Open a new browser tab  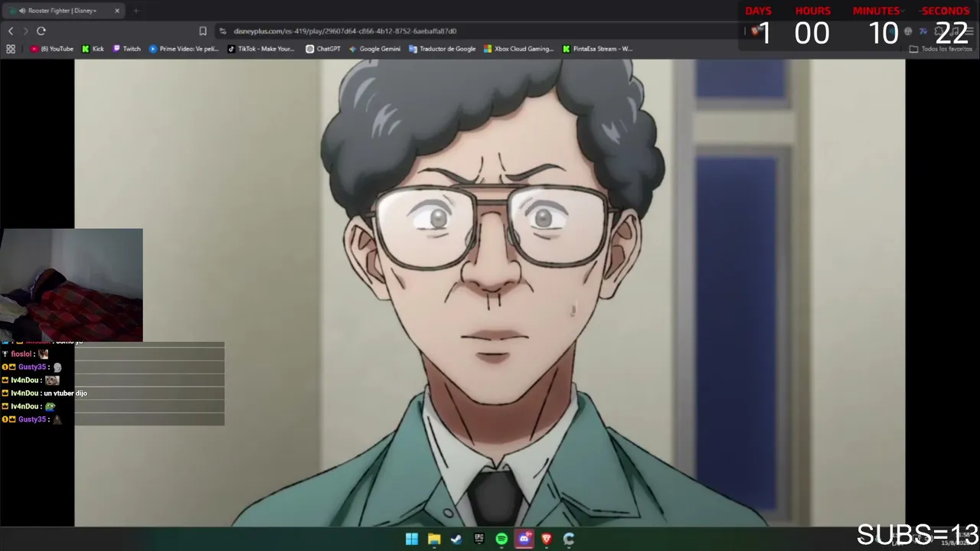(136, 11)
